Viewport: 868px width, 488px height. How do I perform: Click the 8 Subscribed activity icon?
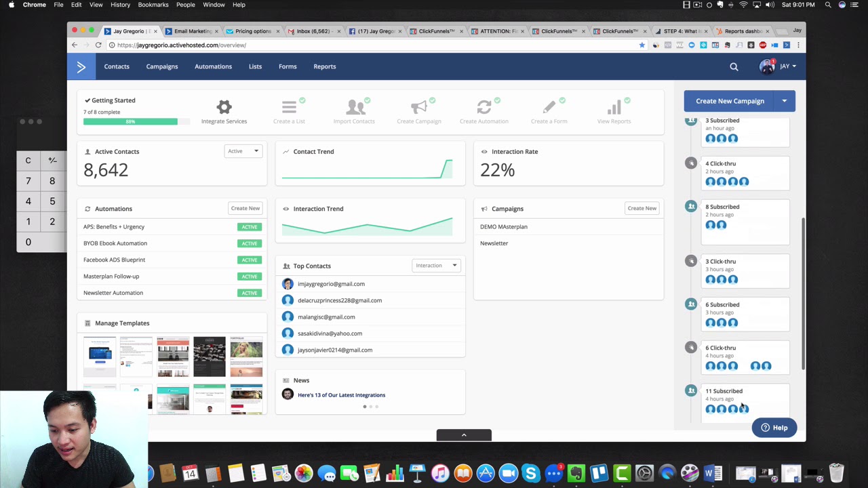pyautogui.click(x=690, y=206)
